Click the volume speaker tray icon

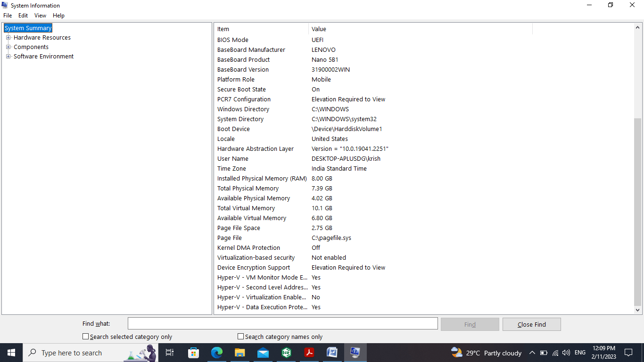566,353
